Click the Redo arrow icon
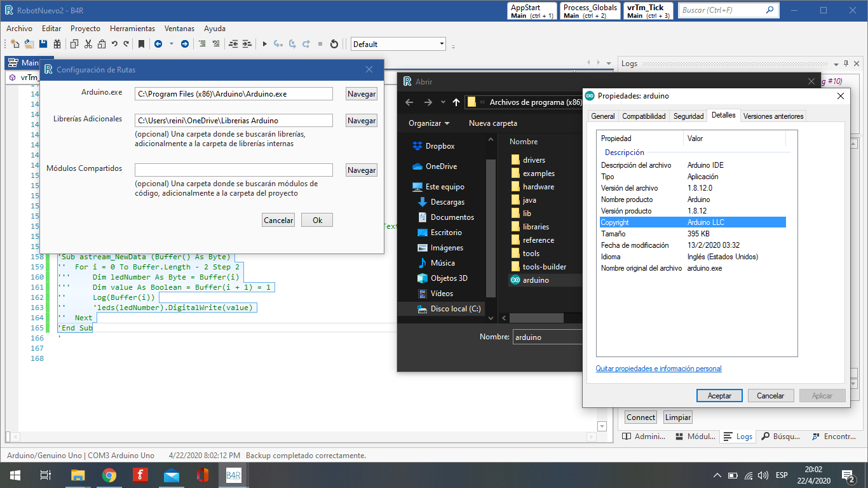Screen dimensions: 868x488 click(x=126, y=44)
